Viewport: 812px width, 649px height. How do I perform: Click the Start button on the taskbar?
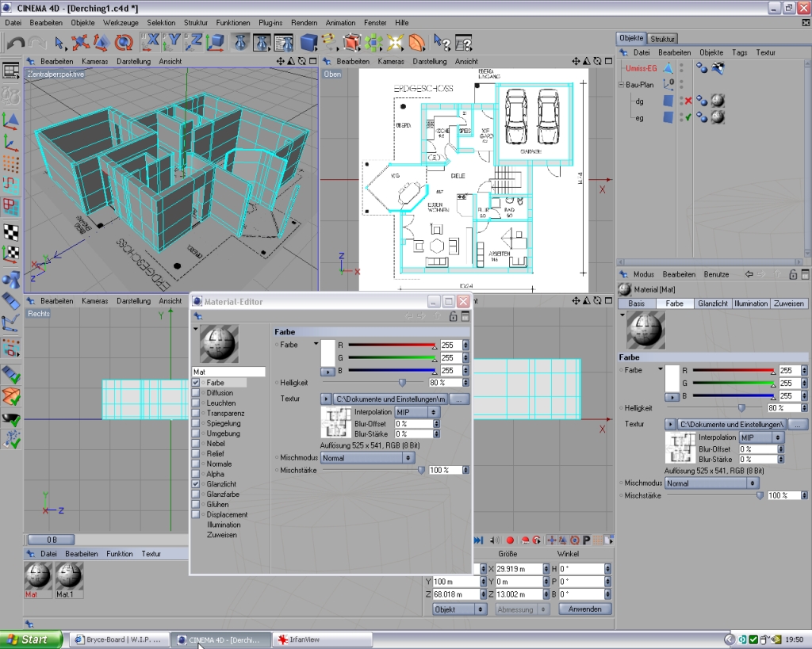pyautogui.click(x=30, y=639)
